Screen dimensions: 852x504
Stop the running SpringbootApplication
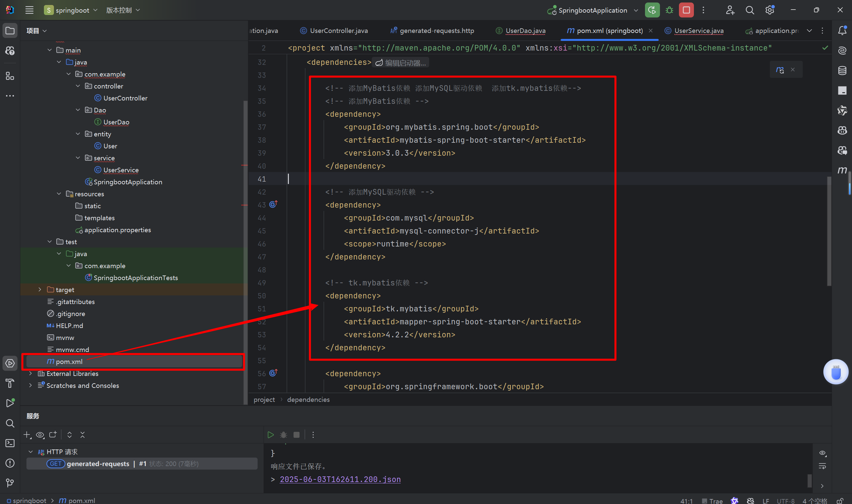tap(686, 10)
